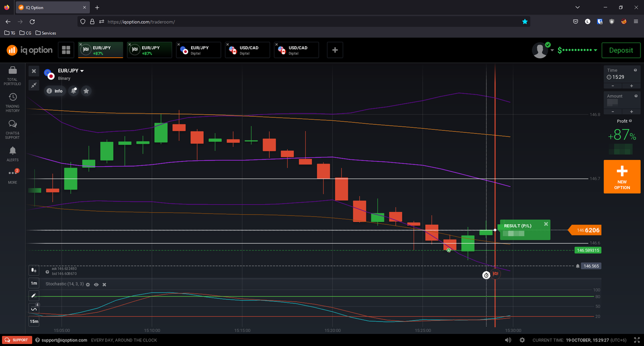Close the EUR/JPY Digital tab
Viewport: 644px width, 346px height.
point(178,45)
